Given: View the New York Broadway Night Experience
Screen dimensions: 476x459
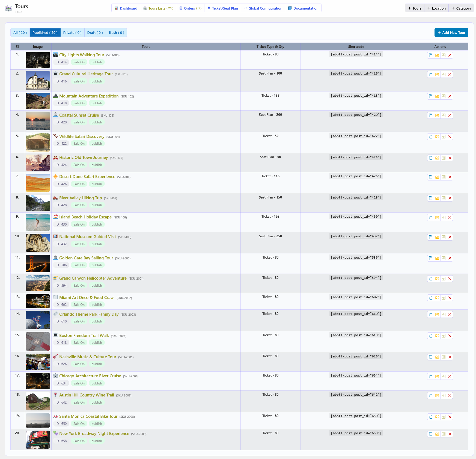Looking at the screenshot, I should click(x=444, y=434).
